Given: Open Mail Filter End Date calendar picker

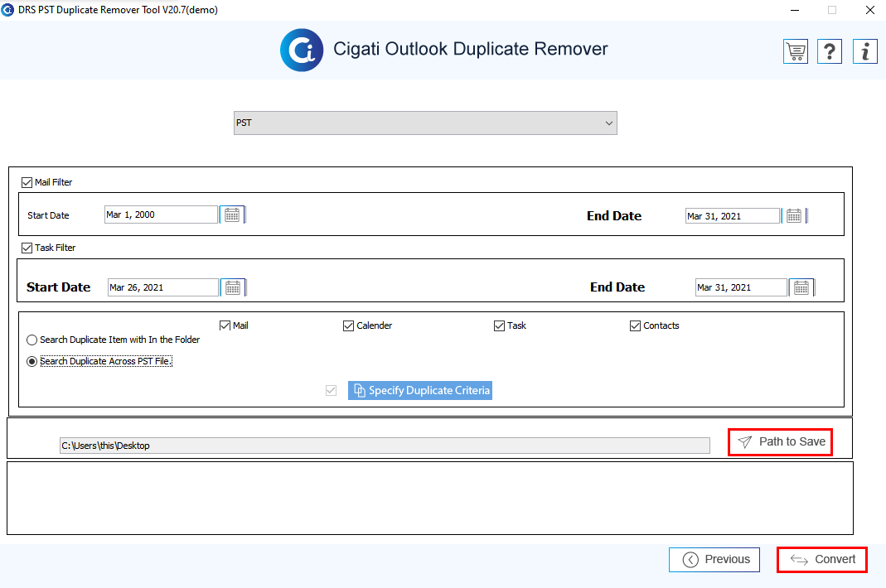Looking at the screenshot, I should point(794,216).
